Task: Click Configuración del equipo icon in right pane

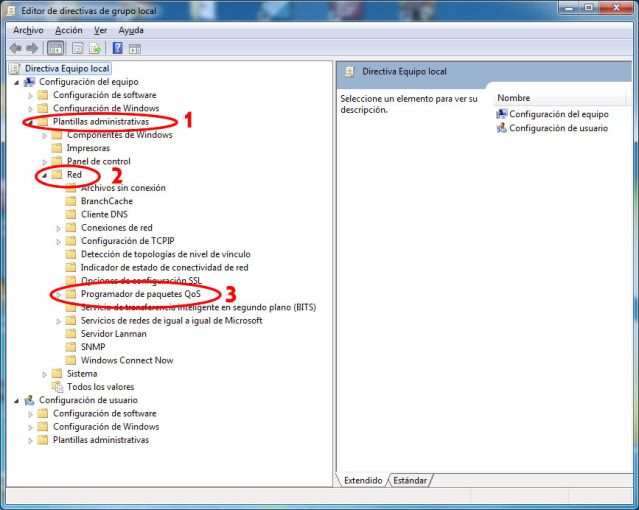Action: [502, 114]
